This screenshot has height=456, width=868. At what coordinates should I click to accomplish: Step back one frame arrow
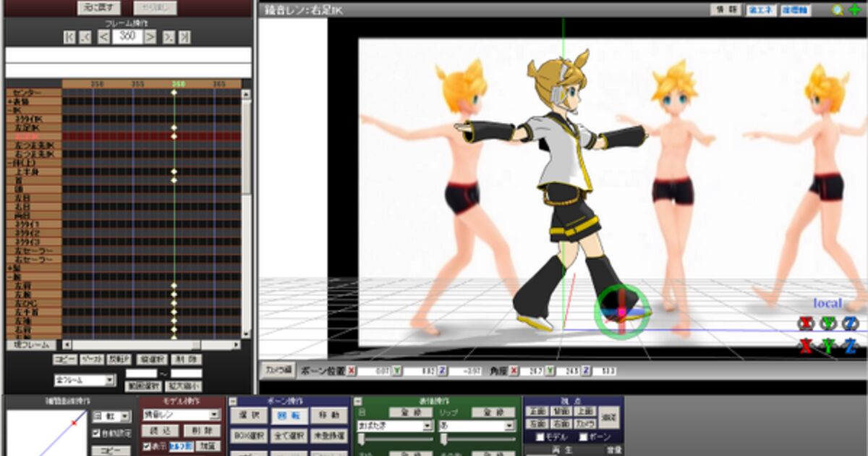coord(104,37)
